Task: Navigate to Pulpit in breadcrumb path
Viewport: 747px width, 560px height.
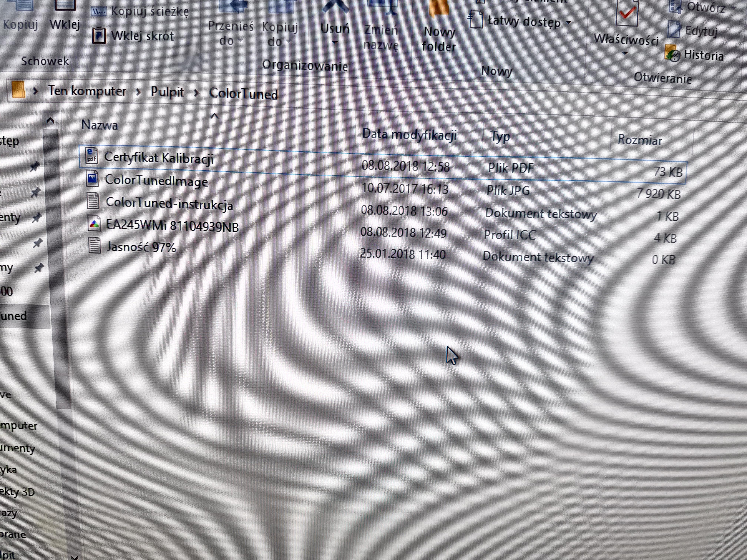Action: click(x=167, y=92)
